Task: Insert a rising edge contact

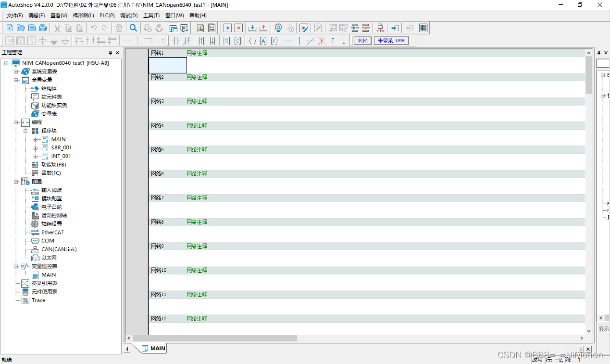Action: (201, 41)
